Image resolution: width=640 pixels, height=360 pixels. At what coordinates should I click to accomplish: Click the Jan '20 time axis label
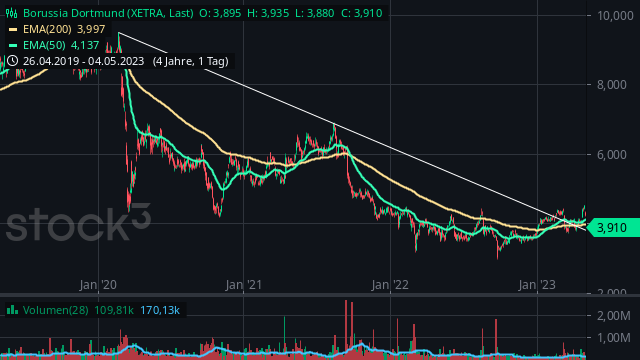tap(98, 285)
